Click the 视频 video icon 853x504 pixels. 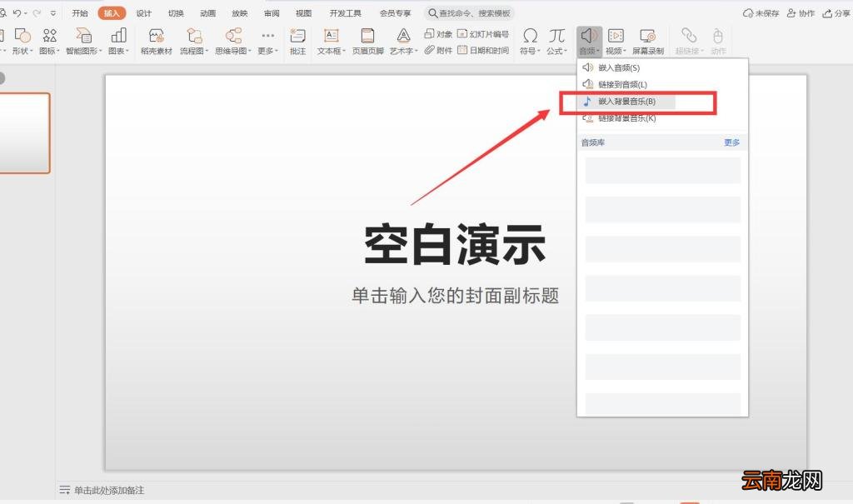point(616,36)
